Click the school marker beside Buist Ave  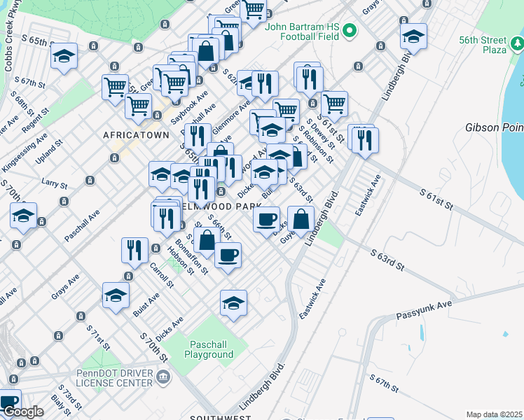coord(116,297)
